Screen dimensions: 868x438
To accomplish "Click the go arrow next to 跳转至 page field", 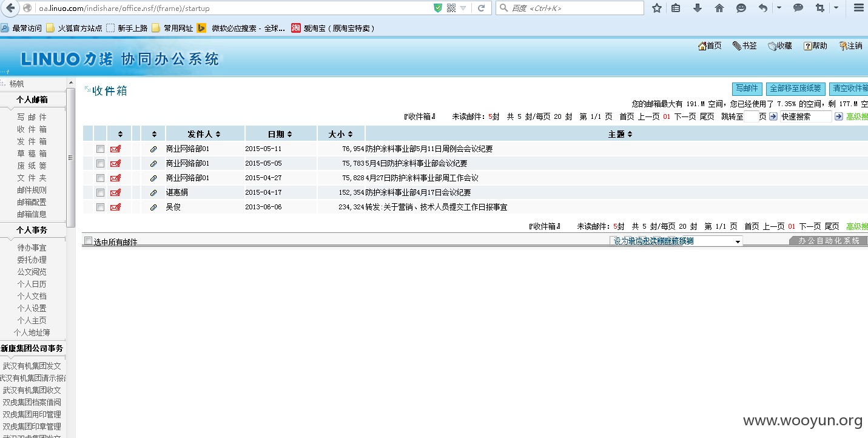I will tap(773, 116).
